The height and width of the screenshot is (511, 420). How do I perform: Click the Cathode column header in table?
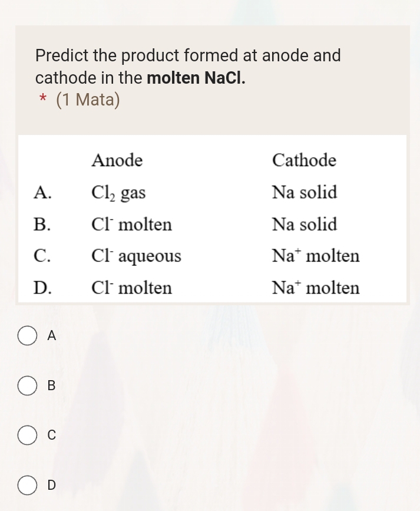(304, 160)
